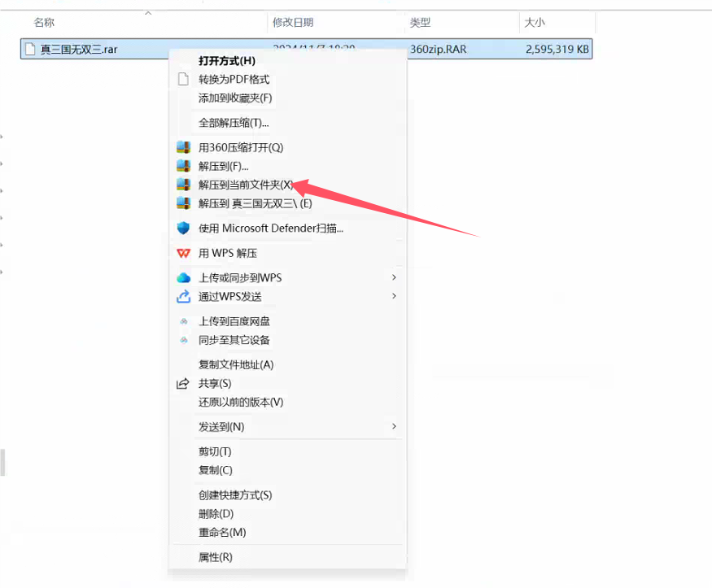Expand the 发送到(N) submenu arrow
The height and width of the screenshot is (588, 712).
pos(394,426)
